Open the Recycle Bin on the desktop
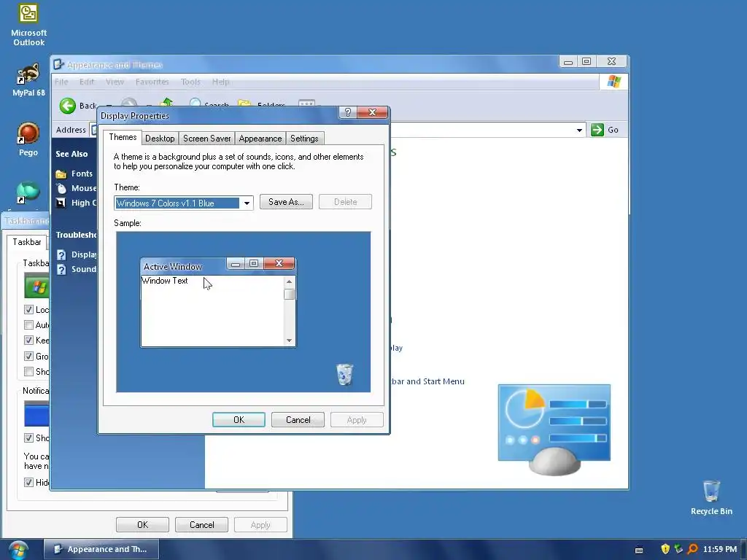Screen dimensions: 747x560 point(711,497)
